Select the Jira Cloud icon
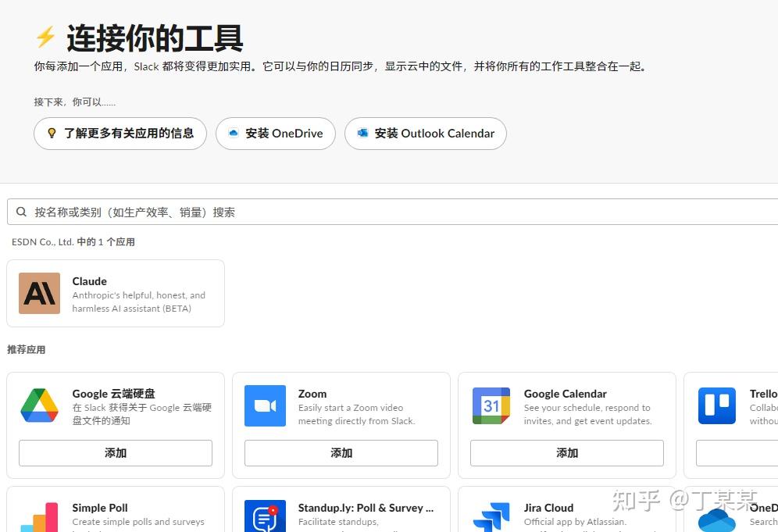 pyautogui.click(x=491, y=517)
